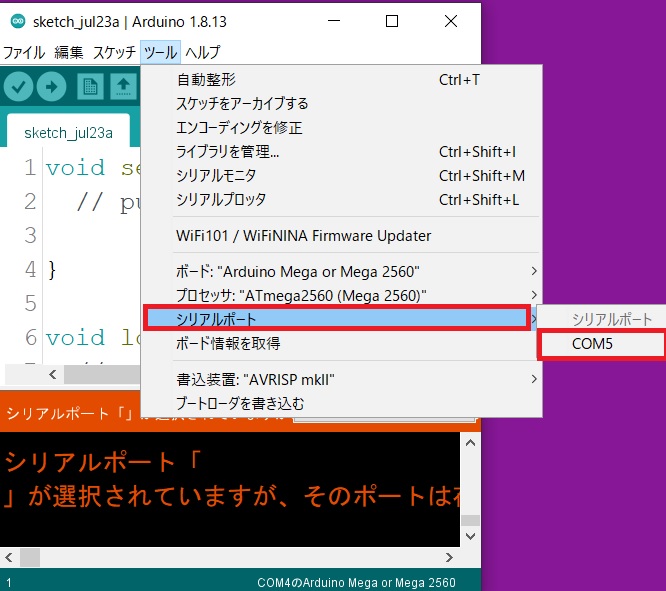Click the Verify checkmark toolbar button

18,87
